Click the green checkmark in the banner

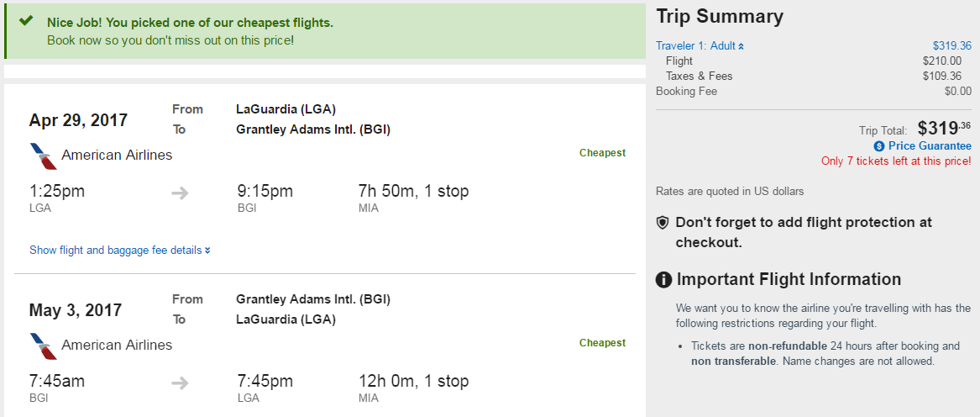(x=25, y=21)
